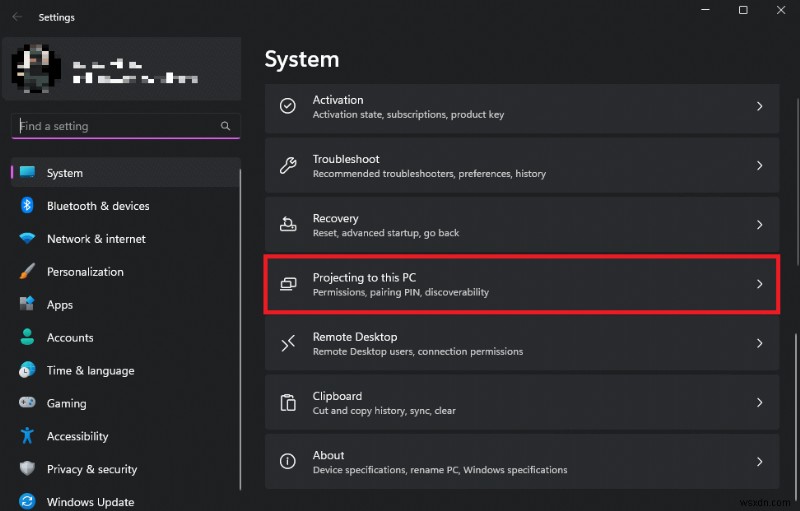Screen dimensions: 800x511
Task: Click the Apps icon in sidebar
Action: [27, 304]
